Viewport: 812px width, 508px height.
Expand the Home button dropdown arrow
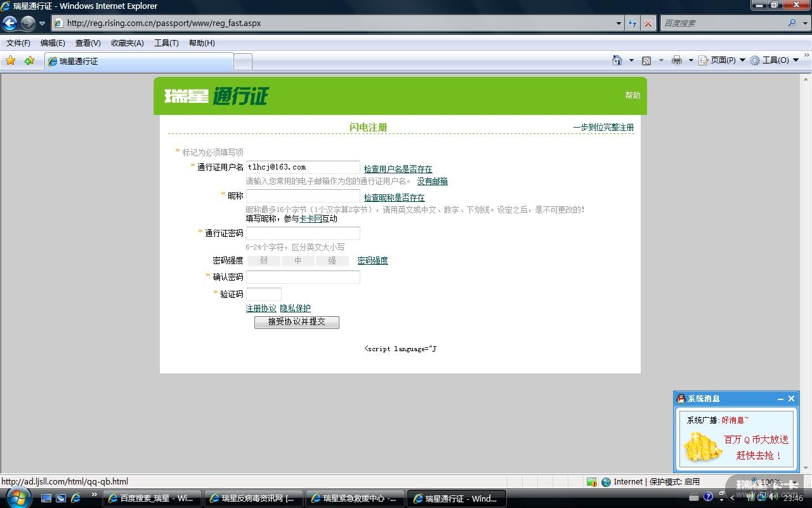coord(631,60)
